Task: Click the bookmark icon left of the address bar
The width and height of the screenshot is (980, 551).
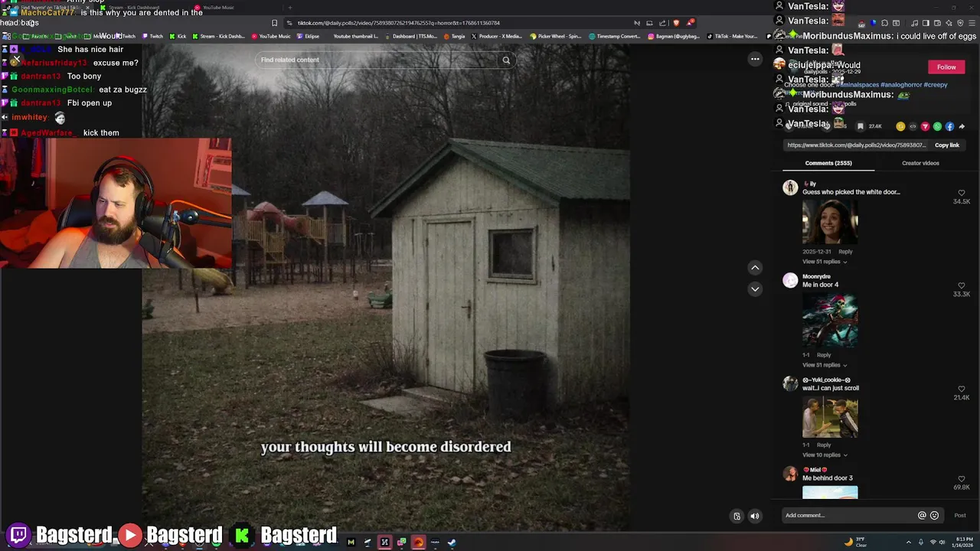Action: (274, 23)
